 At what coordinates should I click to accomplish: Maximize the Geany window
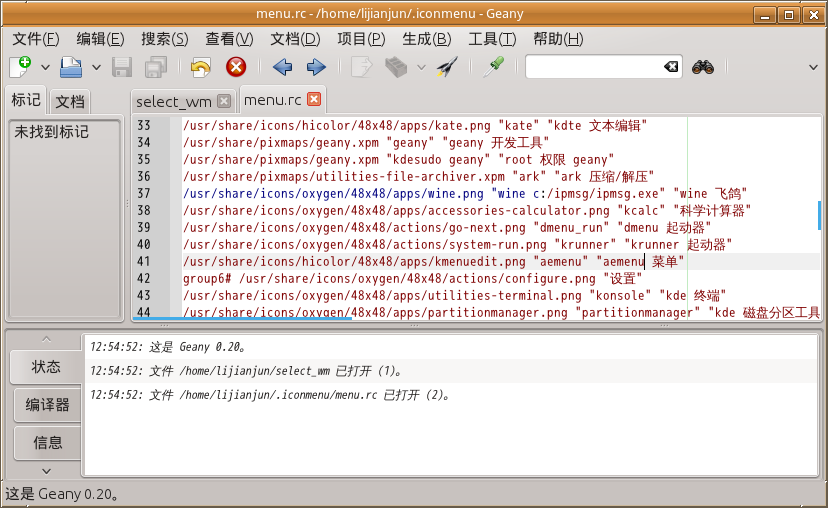point(789,15)
